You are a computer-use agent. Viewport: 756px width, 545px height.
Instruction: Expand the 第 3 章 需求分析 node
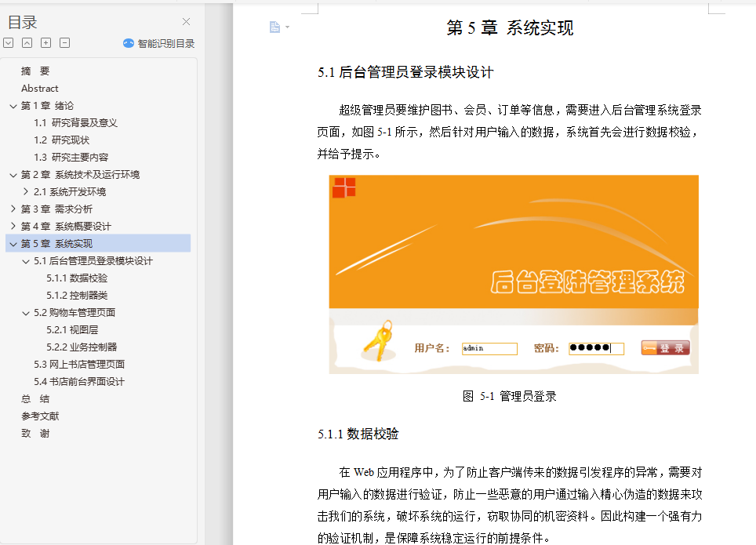13,209
